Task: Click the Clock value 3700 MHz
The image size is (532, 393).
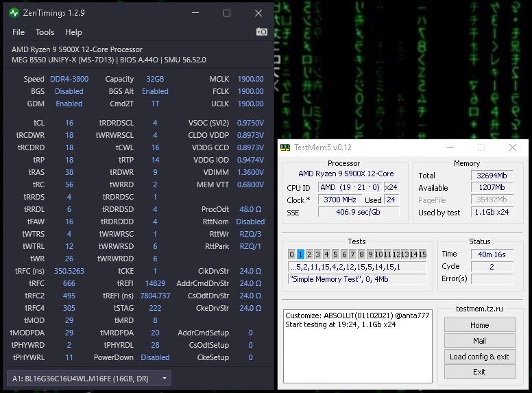Action: coord(340,200)
